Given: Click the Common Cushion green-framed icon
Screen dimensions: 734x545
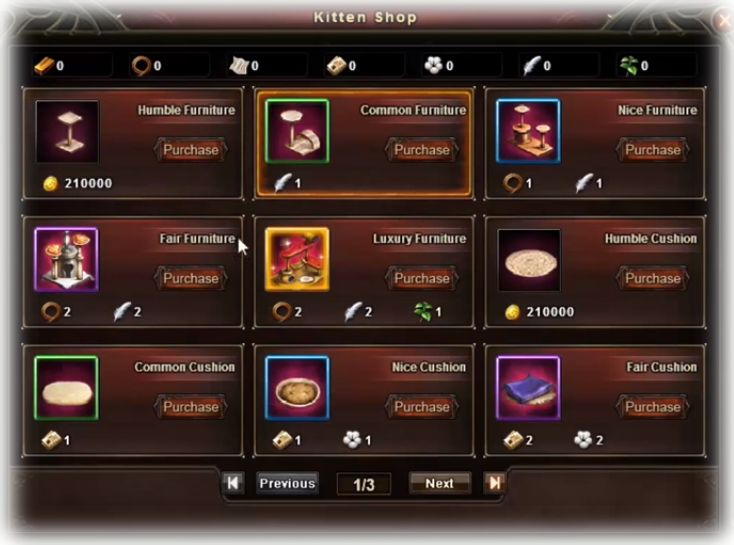Looking at the screenshot, I should 66,388.
